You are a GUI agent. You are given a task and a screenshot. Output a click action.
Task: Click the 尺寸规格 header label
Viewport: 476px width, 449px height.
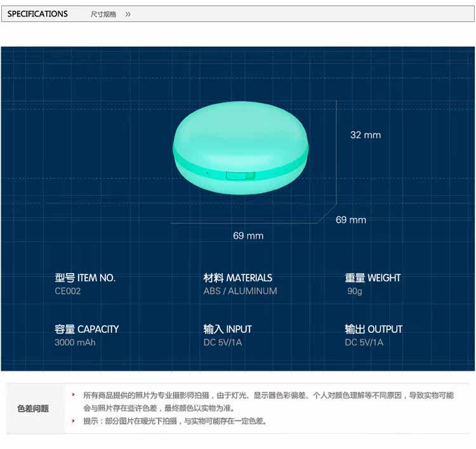[x=103, y=14]
